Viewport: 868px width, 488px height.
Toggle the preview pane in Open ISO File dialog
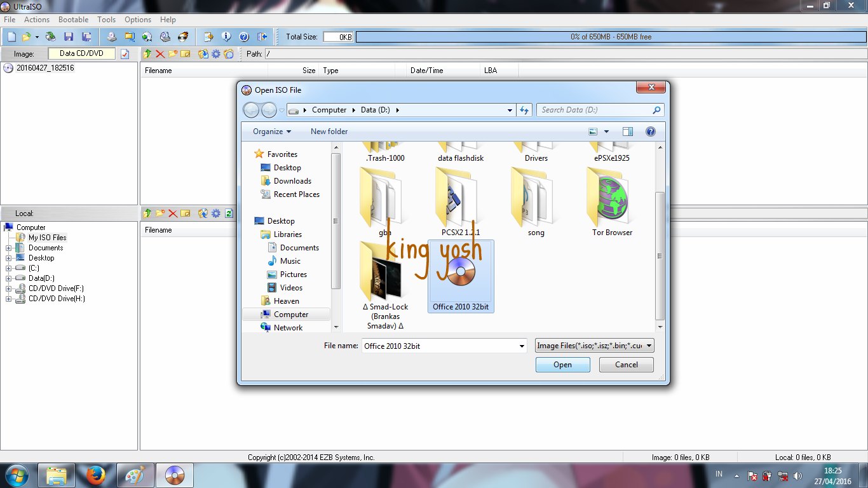[628, 132]
